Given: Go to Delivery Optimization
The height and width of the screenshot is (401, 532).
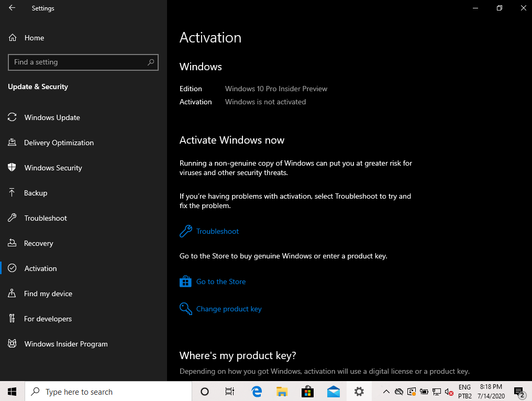Looking at the screenshot, I should [83, 143].
